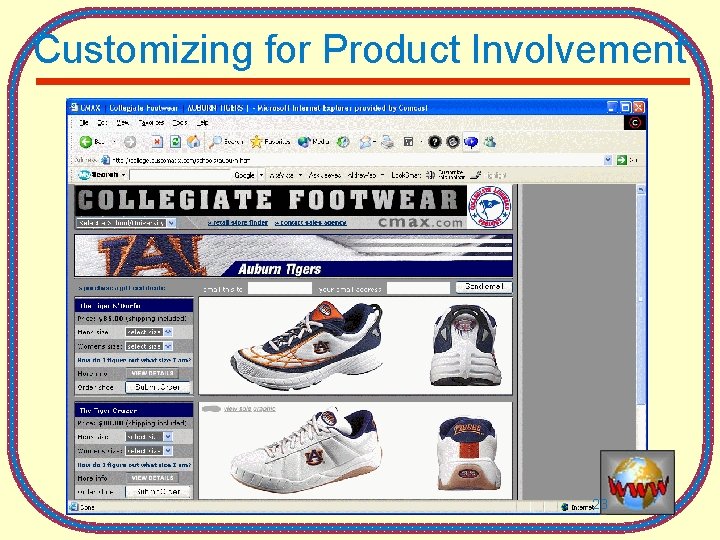Click the first shoe rear-view image

point(464,346)
